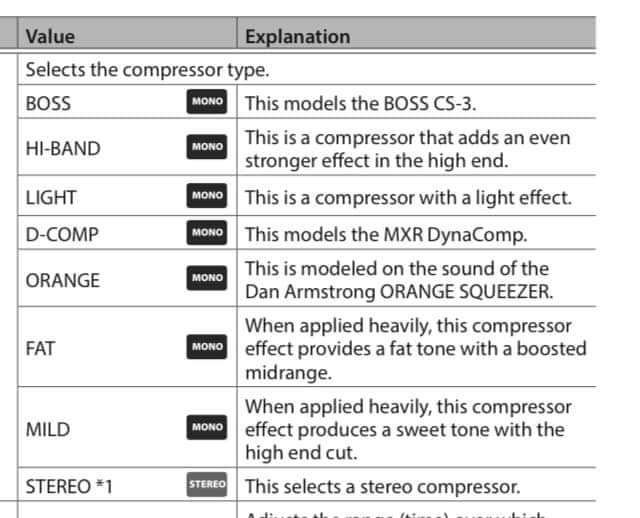Click the MONO badge beside MILD
This screenshot has height=518, width=640.
click(x=207, y=427)
